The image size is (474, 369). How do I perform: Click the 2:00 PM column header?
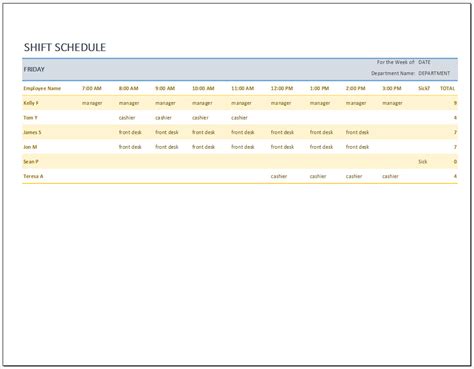356,88
